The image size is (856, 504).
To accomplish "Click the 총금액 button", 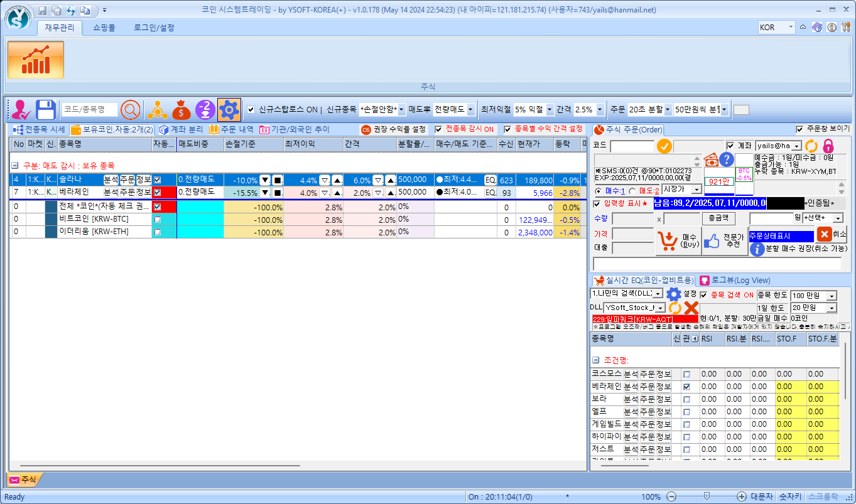I will pyautogui.click(x=718, y=218).
